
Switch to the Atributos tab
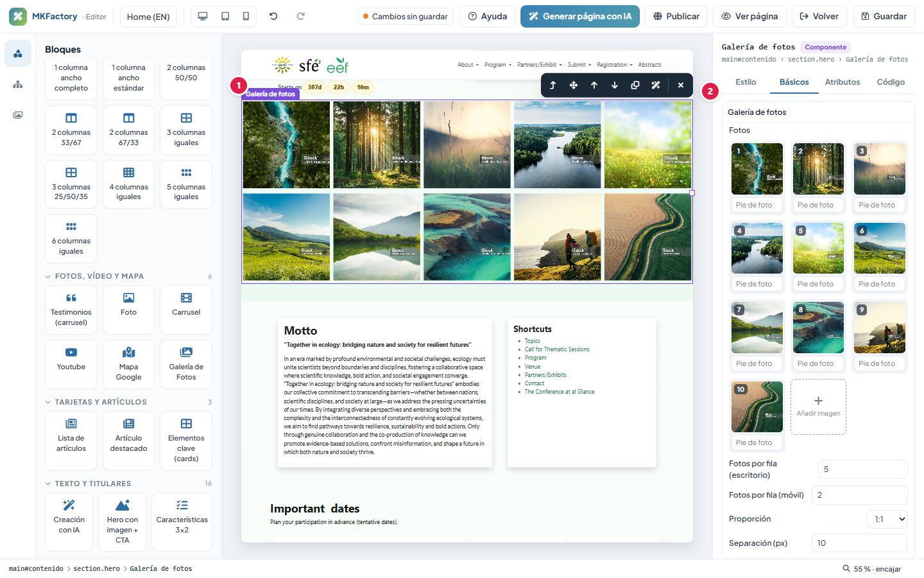tap(843, 82)
